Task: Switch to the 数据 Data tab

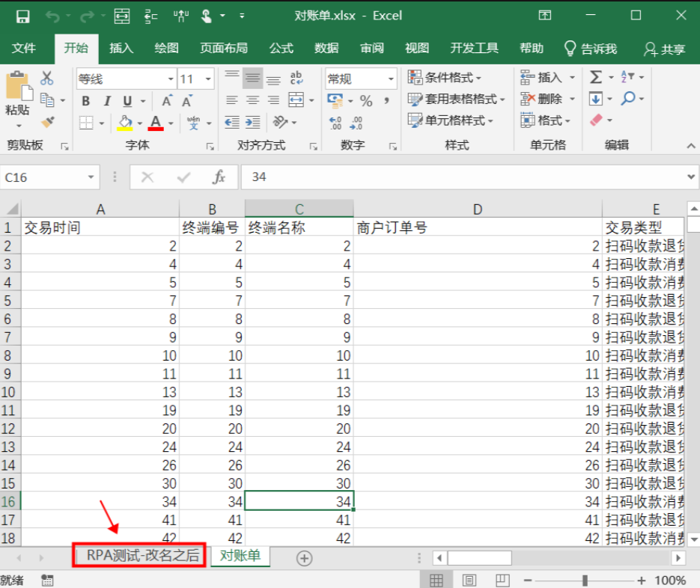Action: (x=326, y=48)
